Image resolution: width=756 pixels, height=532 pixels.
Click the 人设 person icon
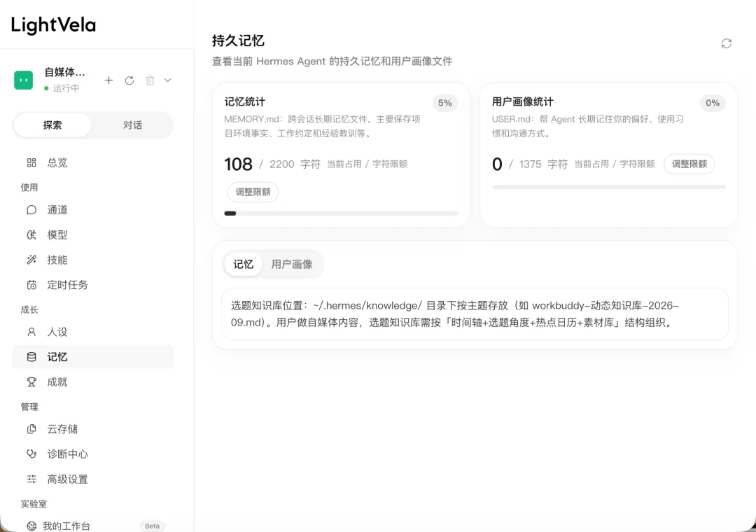point(31,332)
